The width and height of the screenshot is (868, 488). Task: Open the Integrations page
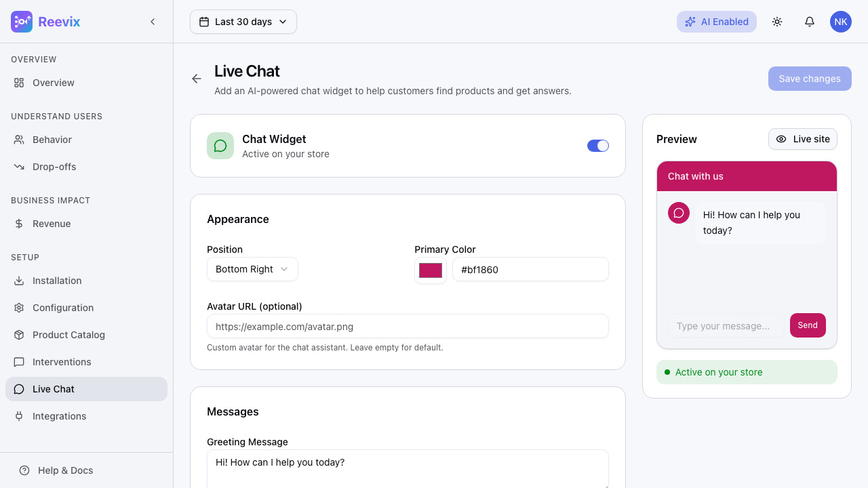click(x=86, y=416)
